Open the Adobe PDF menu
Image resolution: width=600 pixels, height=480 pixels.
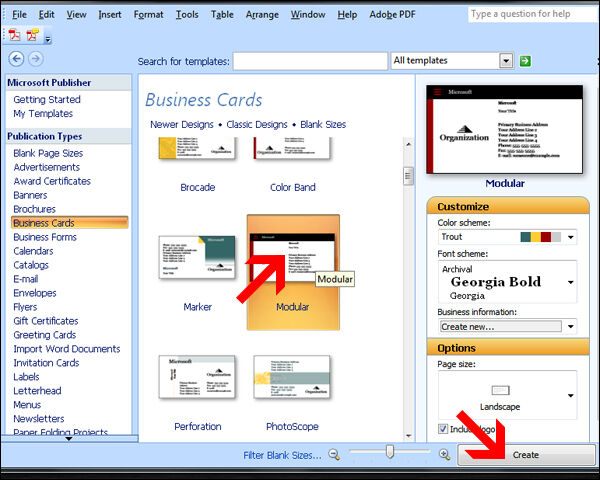(x=392, y=15)
